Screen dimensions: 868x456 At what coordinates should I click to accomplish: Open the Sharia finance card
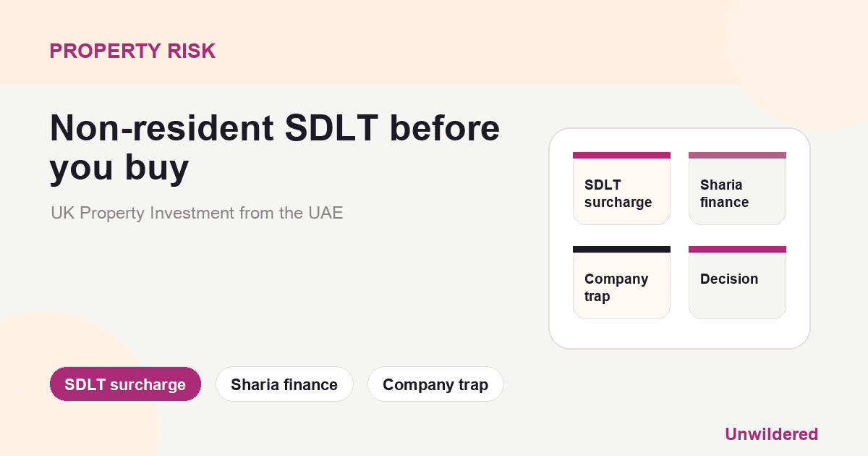coord(737,188)
